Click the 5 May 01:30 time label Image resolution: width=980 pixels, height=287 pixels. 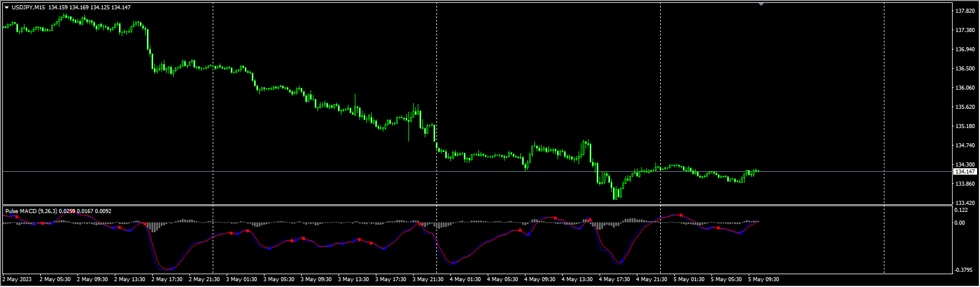(689, 279)
